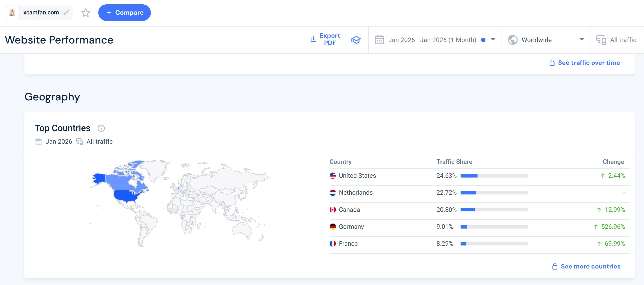The width and height of the screenshot is (644, 285).
Task: Click the Canada flag icon
Action: (333, 210)
